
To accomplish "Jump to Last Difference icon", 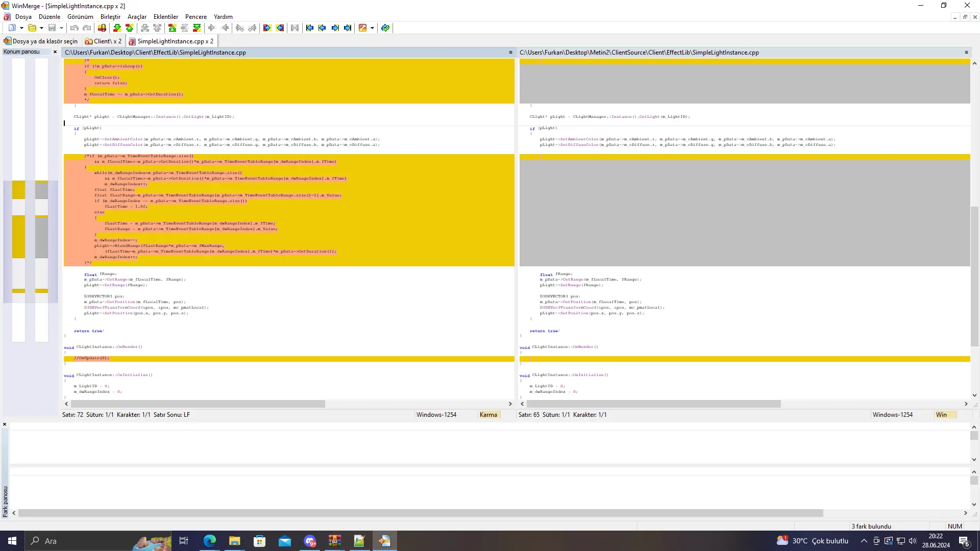I will [x=197, y=28].
